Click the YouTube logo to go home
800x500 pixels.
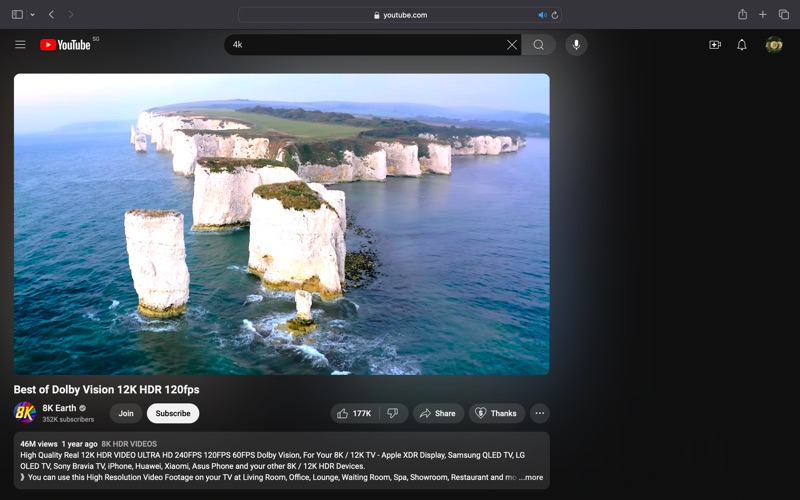(x=66, y=45)
